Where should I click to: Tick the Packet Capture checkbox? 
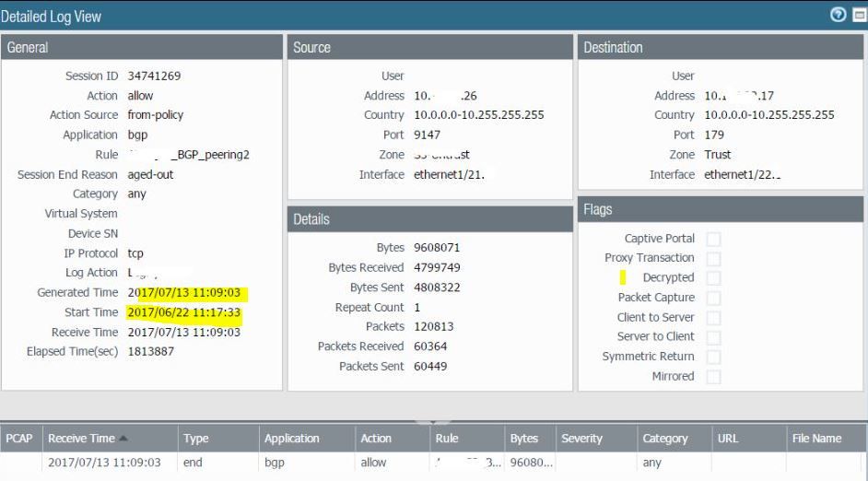[713, 298]
